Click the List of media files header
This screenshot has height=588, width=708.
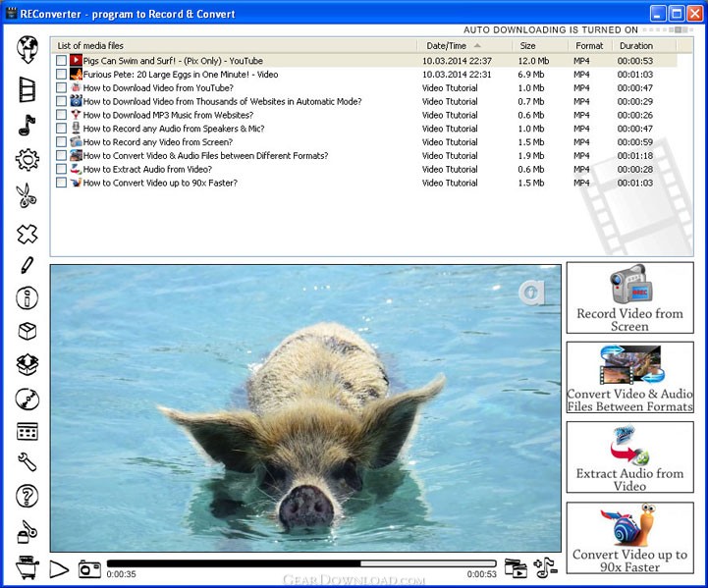click(234, 45)
